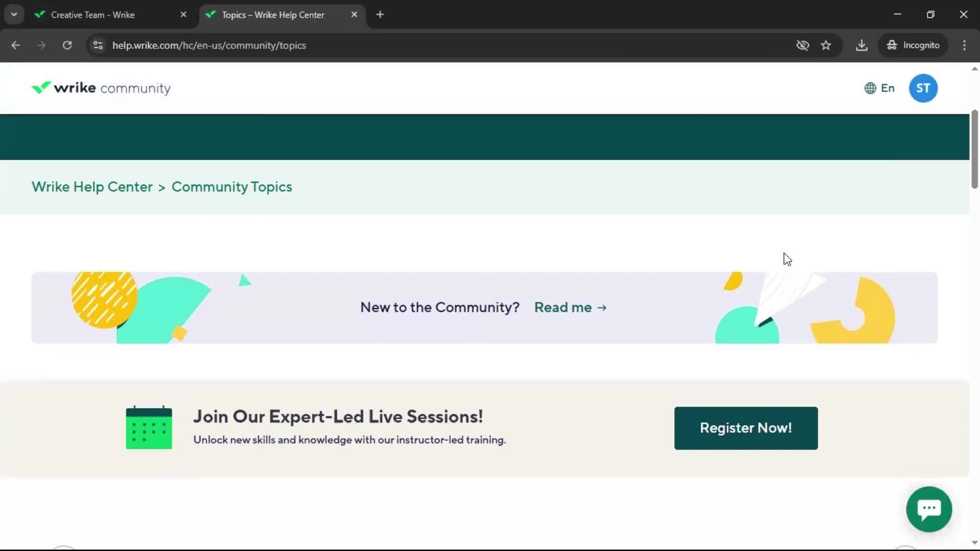Image resolution: width=980 pixels, height=551 pixels.
Task: Open the Read me link
Action: tap(570, 307)
